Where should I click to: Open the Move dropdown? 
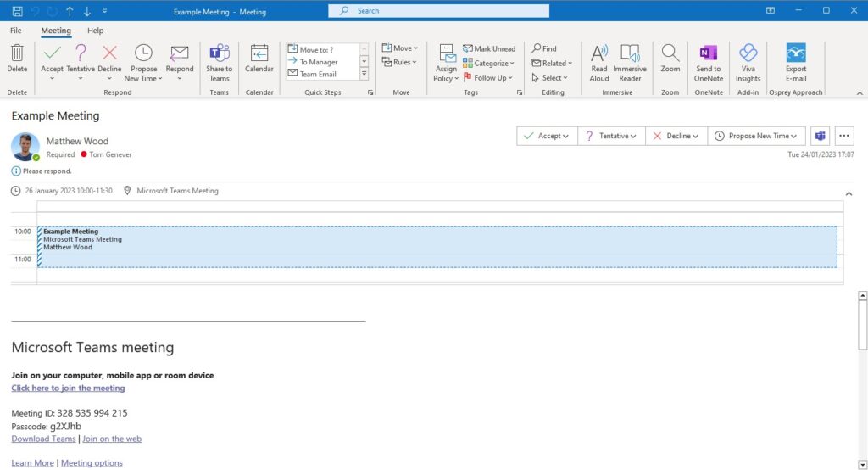pyautogui.click(x=400, y=48)
